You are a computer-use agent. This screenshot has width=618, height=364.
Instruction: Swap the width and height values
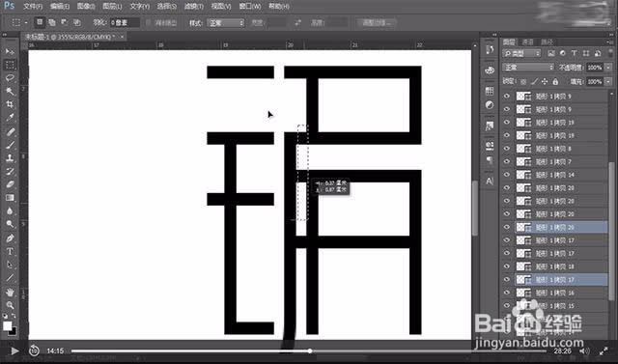pos(297,23)
